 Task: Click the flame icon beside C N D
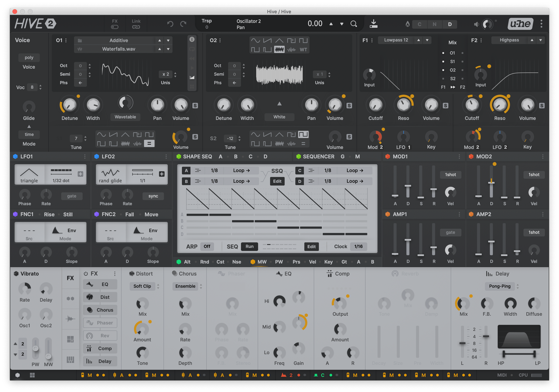[x=407, y=24]
